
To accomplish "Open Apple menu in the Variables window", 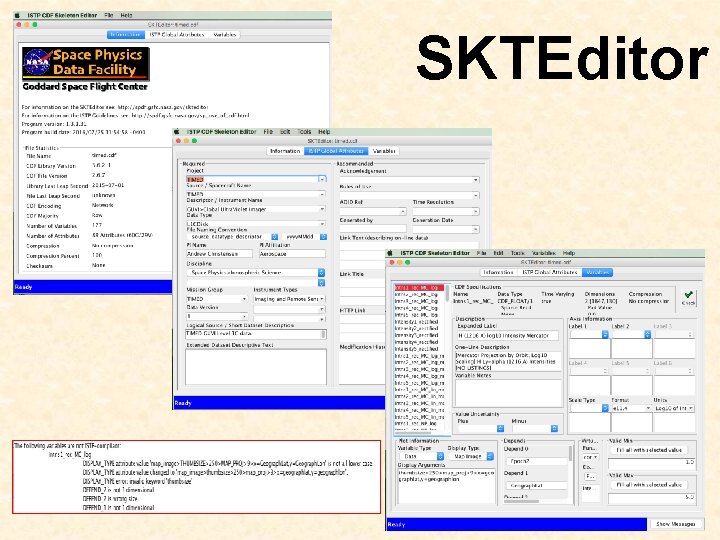I will coord(390,253).
